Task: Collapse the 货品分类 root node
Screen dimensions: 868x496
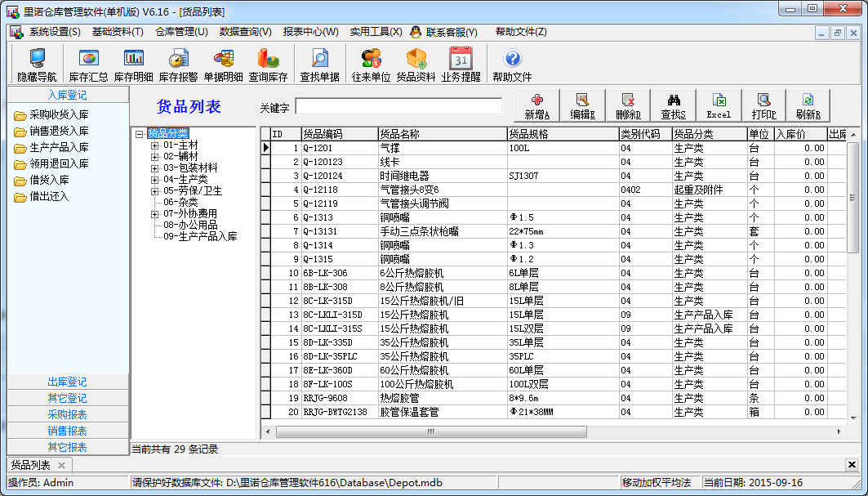Action: pos(140,134)
